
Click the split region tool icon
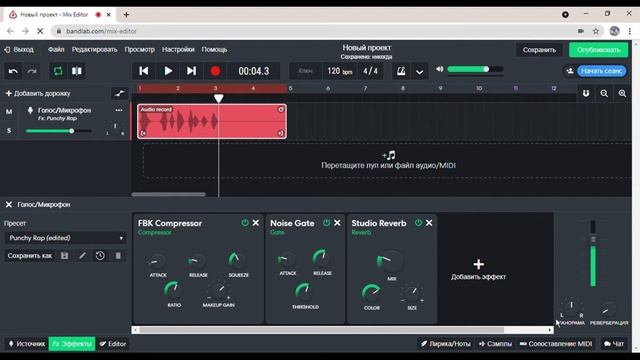[77, 71]
